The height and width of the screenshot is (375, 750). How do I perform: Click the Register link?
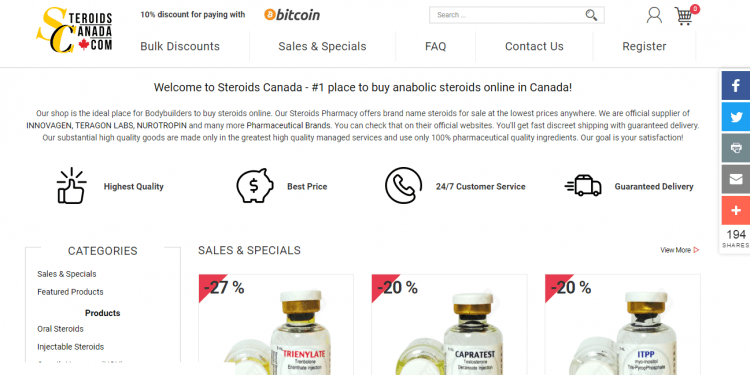pyautogui.click(x=644, y=46)
